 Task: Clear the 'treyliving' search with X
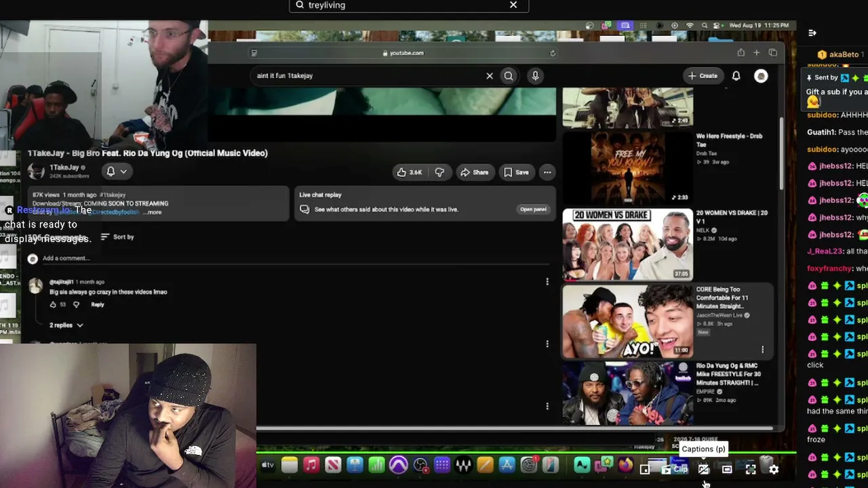pyautogui.click(x=513, y=5)
